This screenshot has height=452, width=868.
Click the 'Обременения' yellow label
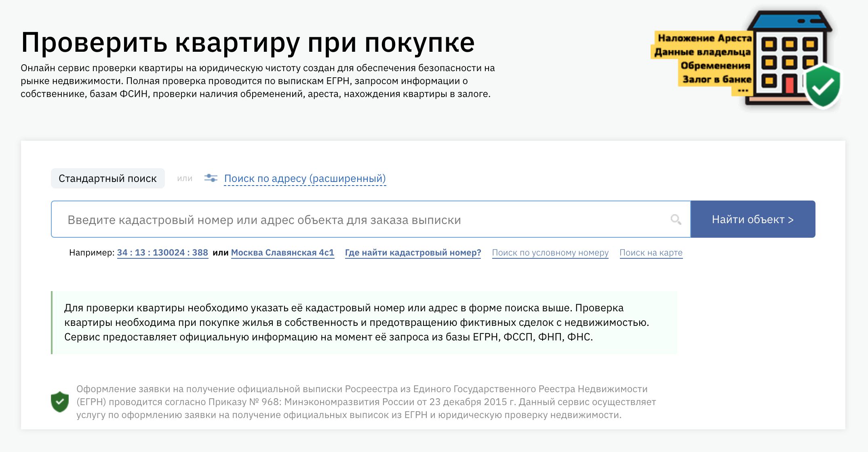coord(715,65)
